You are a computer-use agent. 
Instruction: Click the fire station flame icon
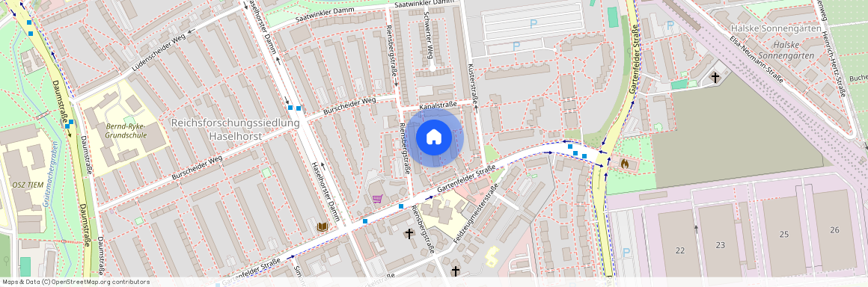coord(626,164)
